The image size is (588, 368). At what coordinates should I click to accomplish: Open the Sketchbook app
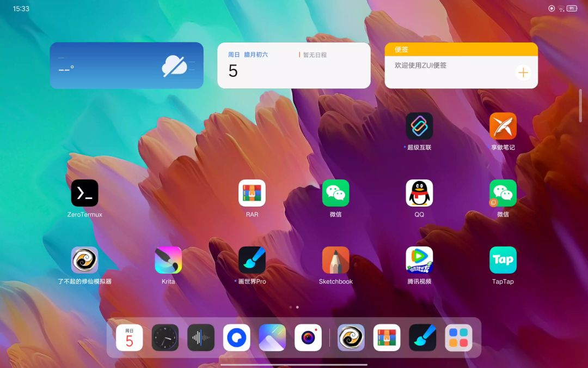(x=335, y=261)
